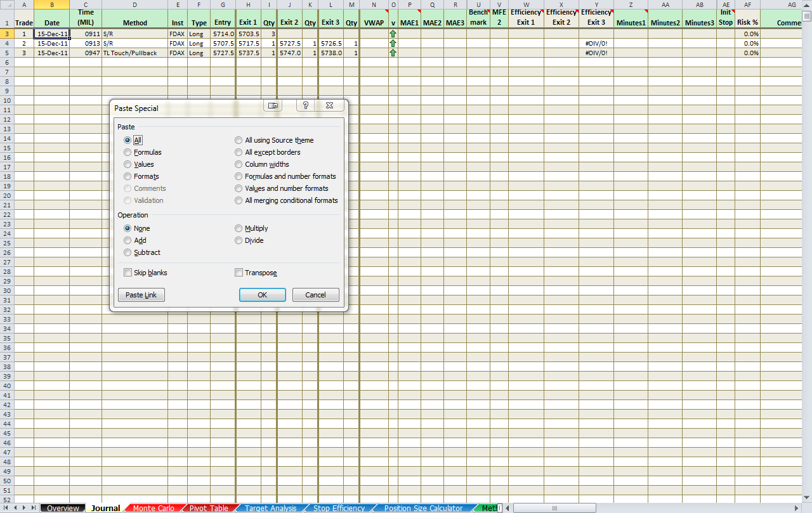This screenshot has width=812, height=513.
Task: Click cell with entry 5714.0
Action: pos(223,34)
